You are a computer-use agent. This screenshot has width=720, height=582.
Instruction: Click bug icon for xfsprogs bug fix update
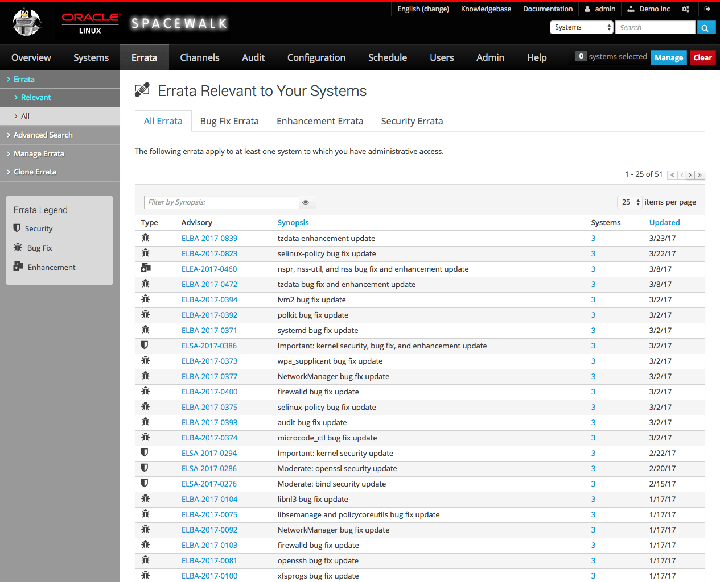(x=146, y=575)
